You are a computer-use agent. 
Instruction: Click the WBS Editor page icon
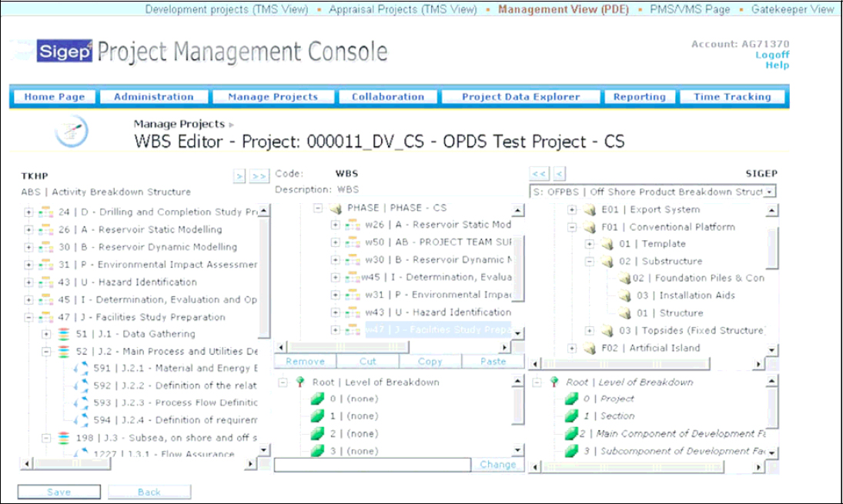(x=72, y=131)
